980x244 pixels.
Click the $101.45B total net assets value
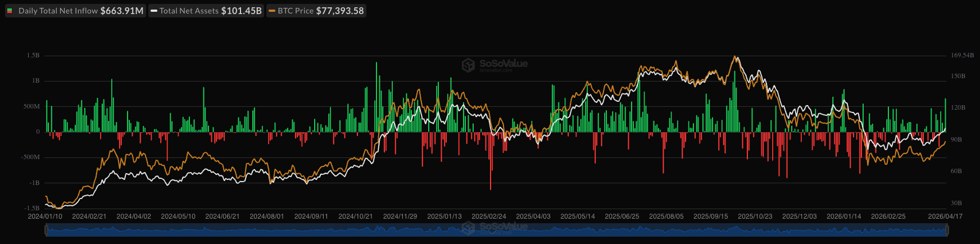point(241,11)
